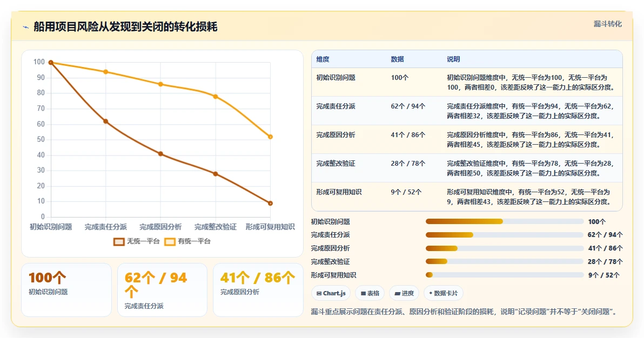The width and height of the screenshot is (644, 338).
Task: Click the 进度 chip
Action: pyautogui.click(x=404, y=293)
